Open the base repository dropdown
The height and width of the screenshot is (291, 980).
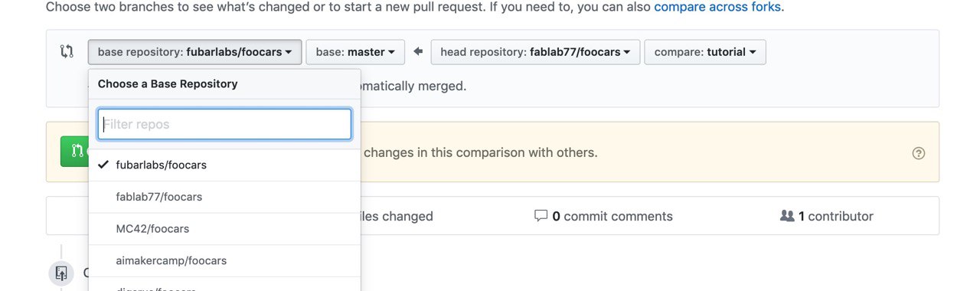point(194,52)
